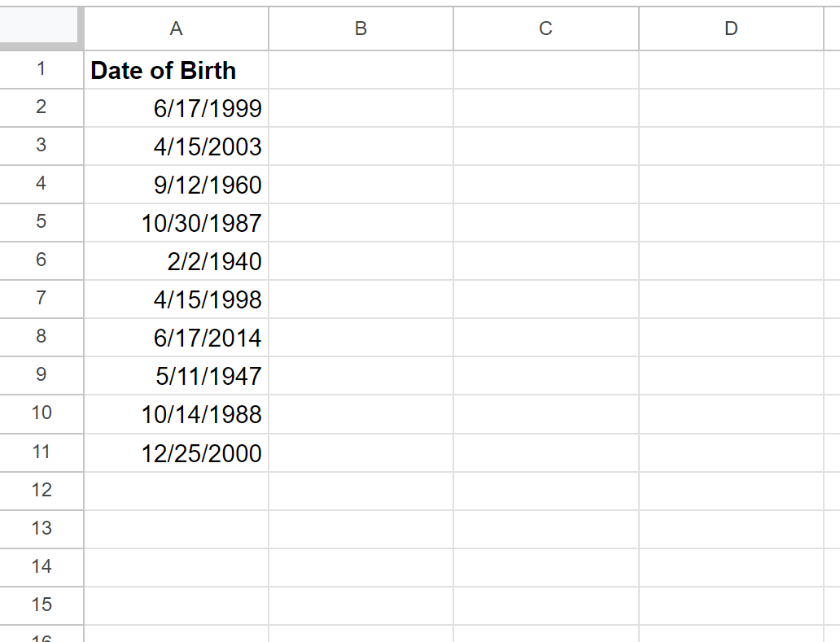Select cell containing 12/25/2000

pos(177,453)
